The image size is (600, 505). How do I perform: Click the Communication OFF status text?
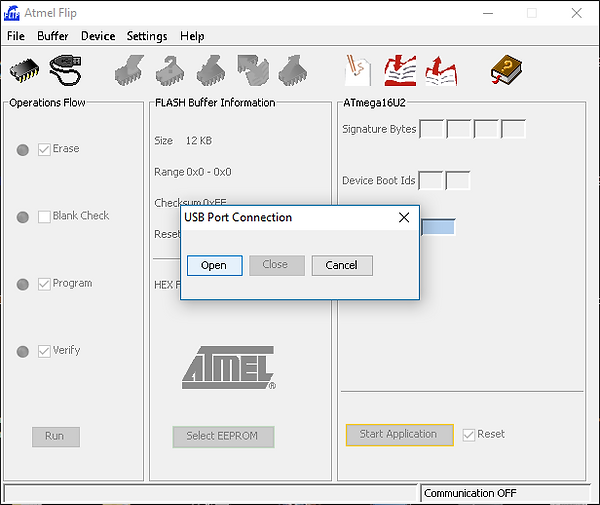[470, 493]
